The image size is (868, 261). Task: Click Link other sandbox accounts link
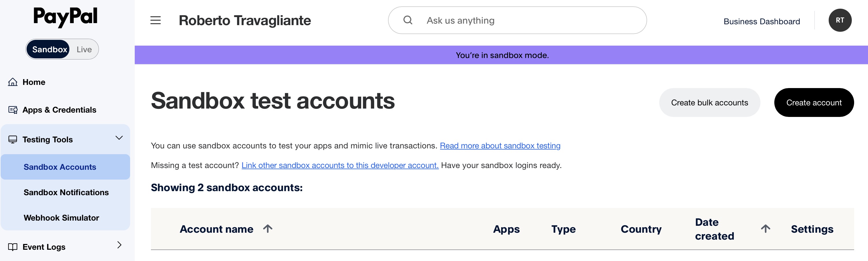coord(340,165)
